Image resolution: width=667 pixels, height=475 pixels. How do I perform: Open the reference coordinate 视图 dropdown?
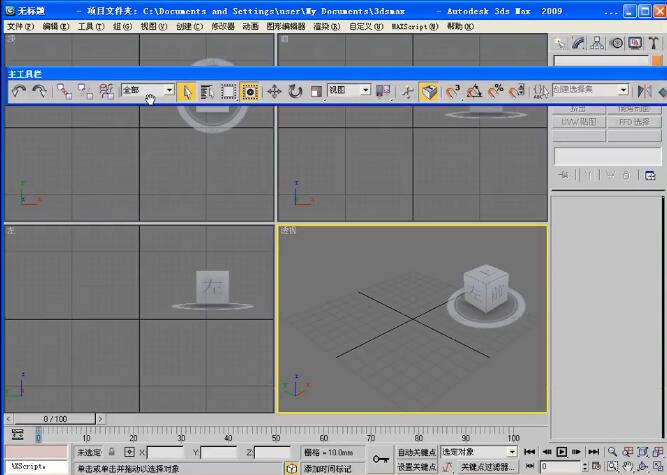349,90
